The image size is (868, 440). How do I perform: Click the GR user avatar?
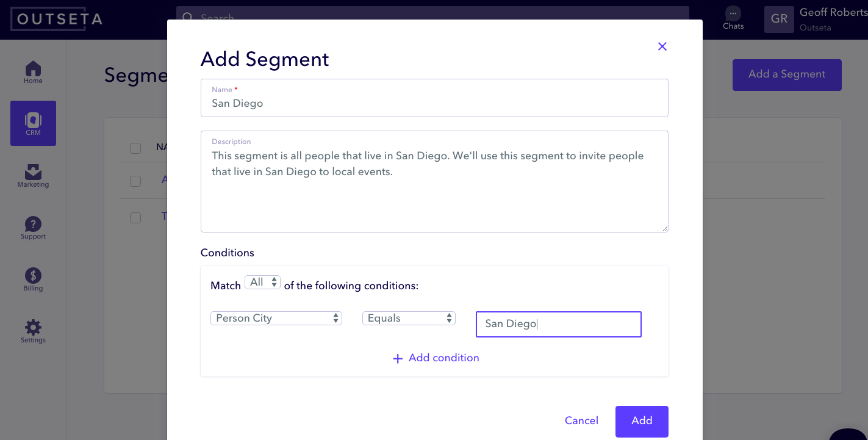pyautogui.click(x=779, y=19)
